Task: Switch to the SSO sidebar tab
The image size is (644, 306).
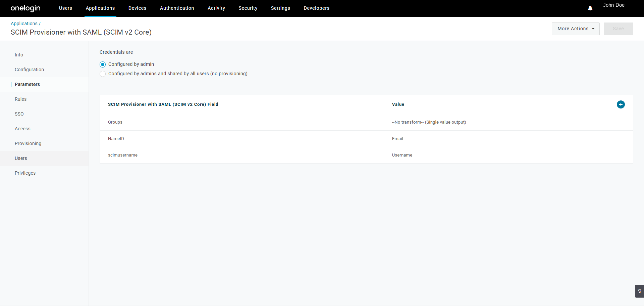Action: tap(44, 114)
